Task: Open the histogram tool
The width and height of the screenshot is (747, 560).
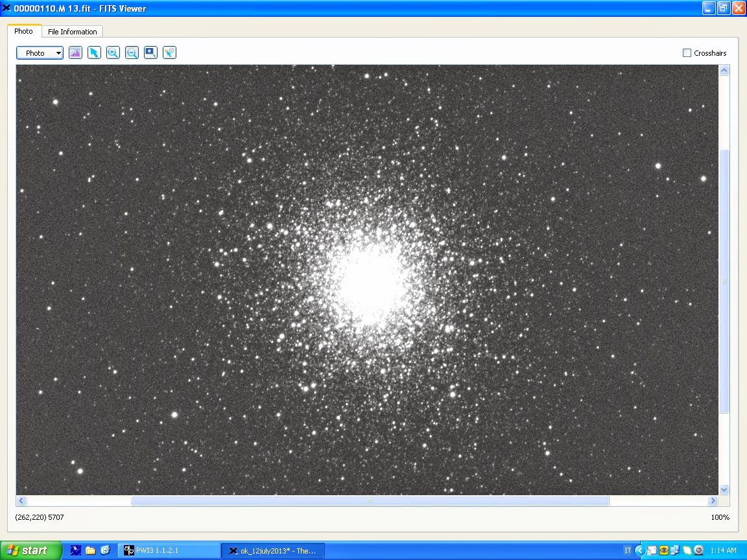Action: (x=75, y=52)
